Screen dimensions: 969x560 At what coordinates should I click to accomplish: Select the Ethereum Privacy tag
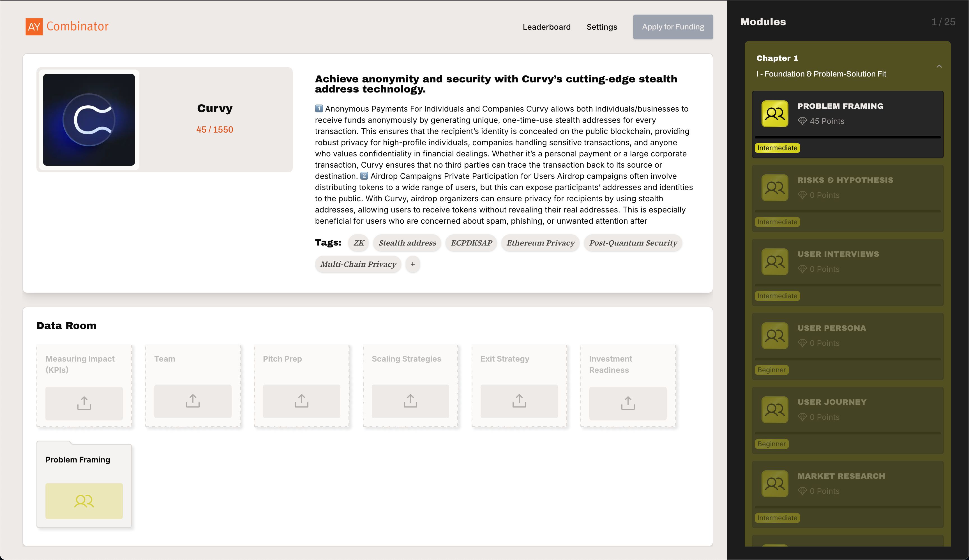coord(540,243)
